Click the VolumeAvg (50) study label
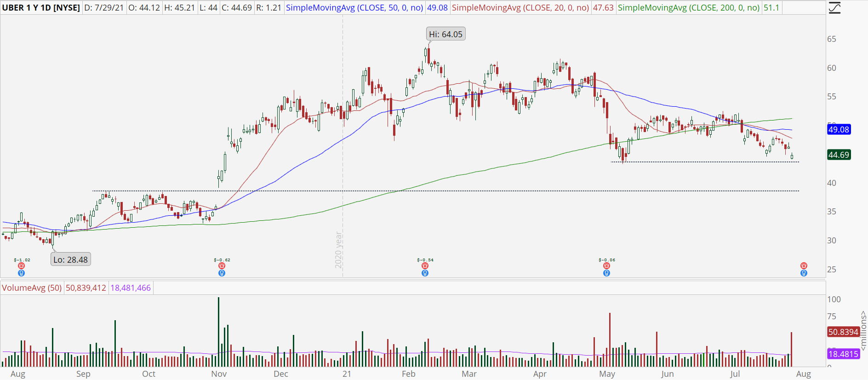The height and width of the screenshot is (380, 868). [x=32, y=288]
